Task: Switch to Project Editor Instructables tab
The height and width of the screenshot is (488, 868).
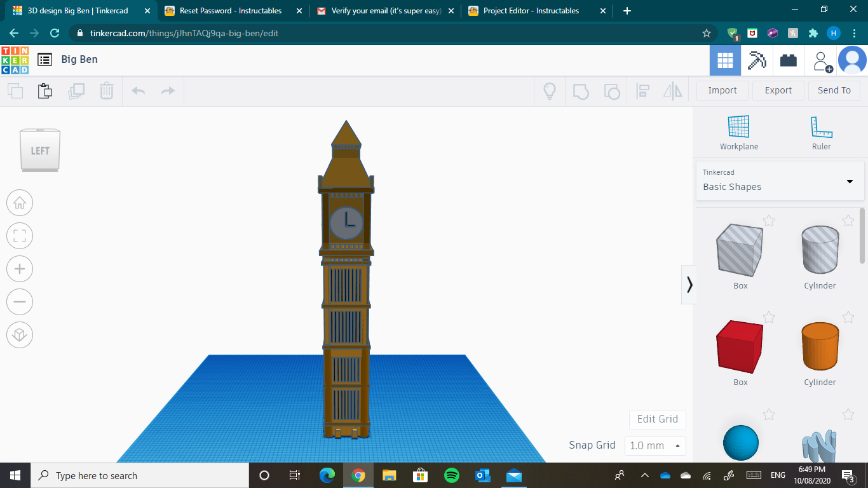Action: pyautogui.click(x=538, y=11)
